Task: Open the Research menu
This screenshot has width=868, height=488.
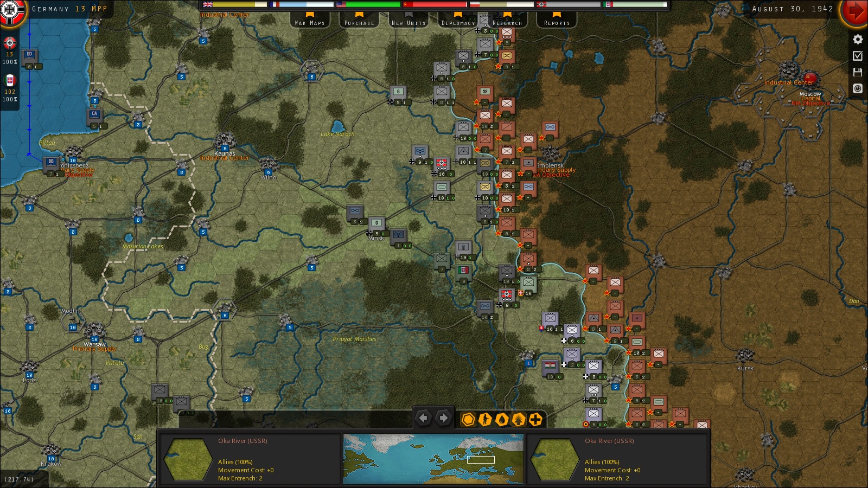Action: [507, 20]
